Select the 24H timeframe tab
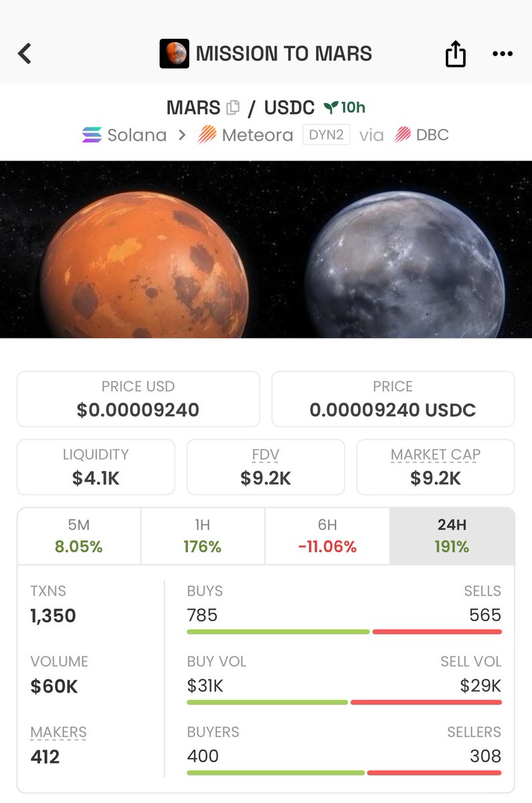The image size is (532, 803). click(452, 536)
